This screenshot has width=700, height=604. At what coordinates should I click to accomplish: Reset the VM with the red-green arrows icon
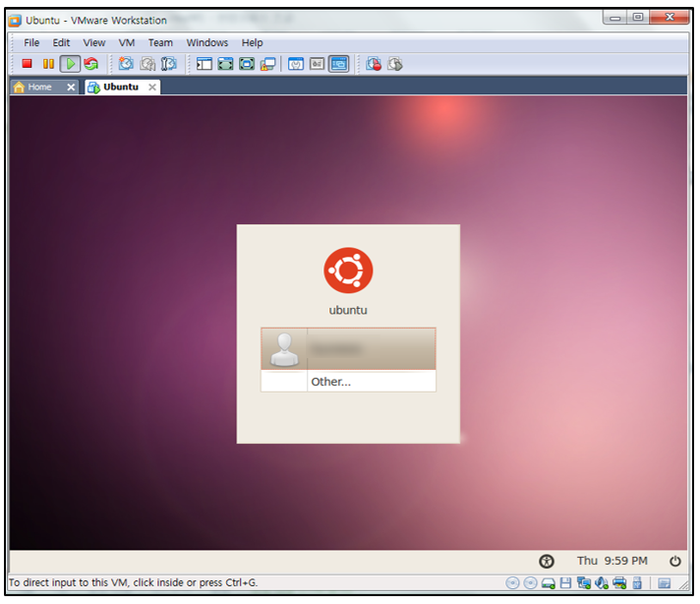click(91, 64)
